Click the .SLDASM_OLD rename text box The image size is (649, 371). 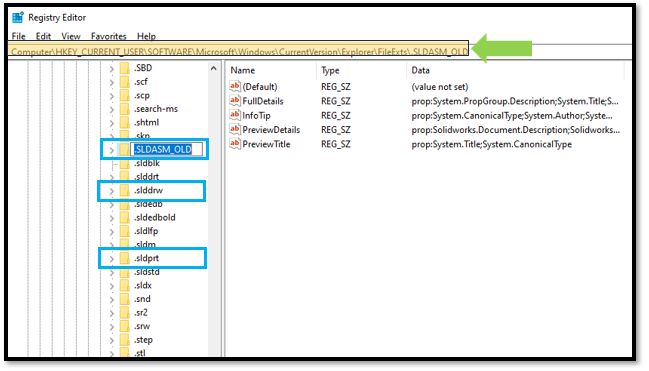point(166,149)
